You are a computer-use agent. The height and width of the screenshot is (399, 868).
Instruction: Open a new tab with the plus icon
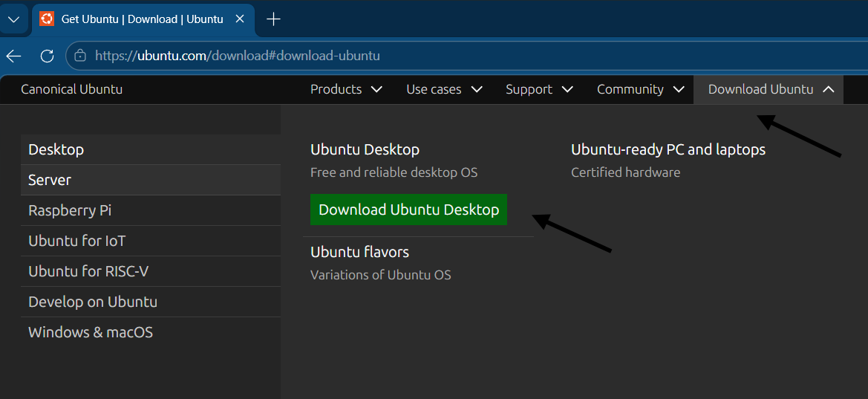(273, 19)
